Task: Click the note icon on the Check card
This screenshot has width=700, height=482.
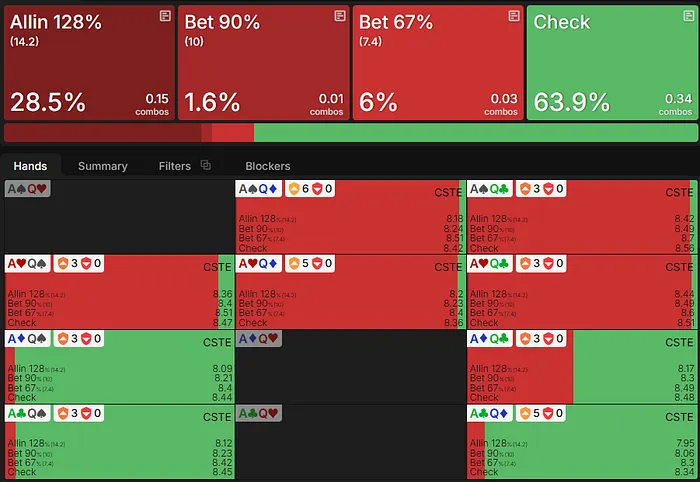Action: point(686,17)
